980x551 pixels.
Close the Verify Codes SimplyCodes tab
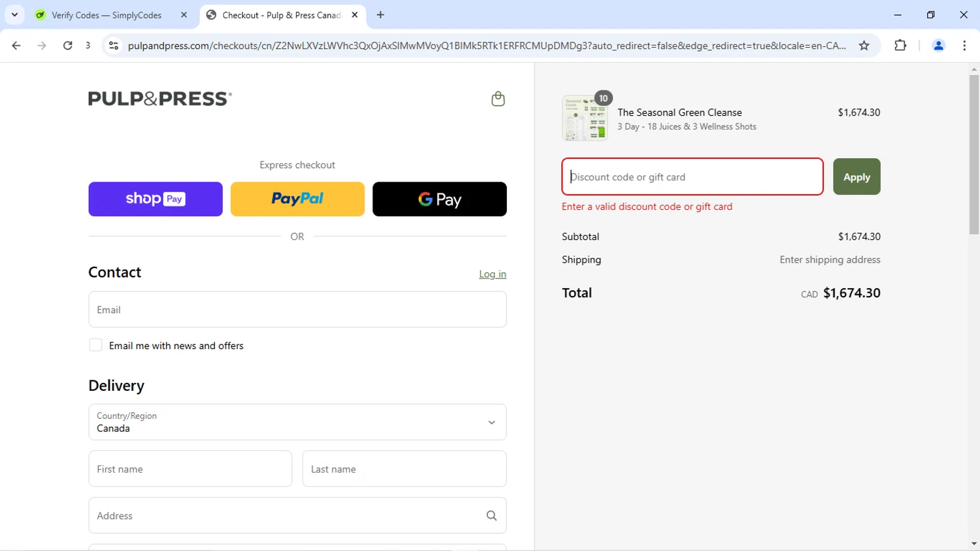184,14
